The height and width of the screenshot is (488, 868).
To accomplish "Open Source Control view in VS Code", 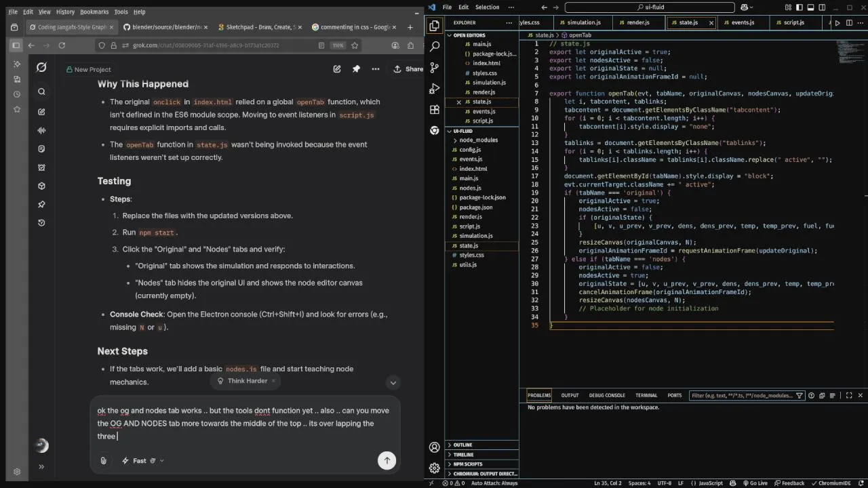I will click(x=435, y=68).
